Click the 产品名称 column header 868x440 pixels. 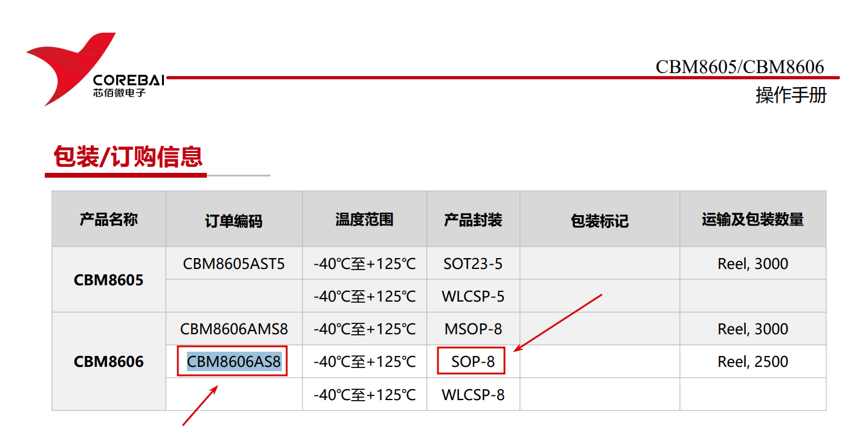109,219
